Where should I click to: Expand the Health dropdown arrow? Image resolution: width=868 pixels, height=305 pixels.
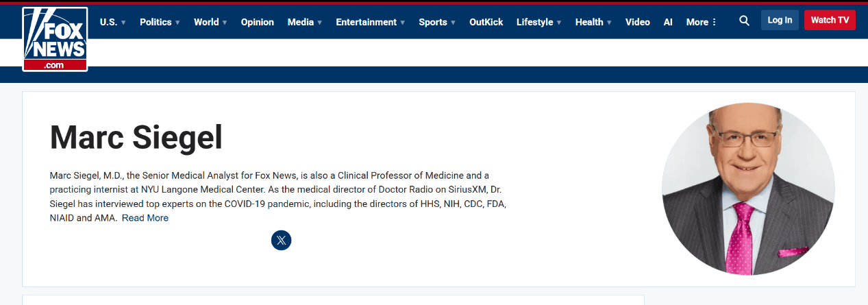pos(609,23)
